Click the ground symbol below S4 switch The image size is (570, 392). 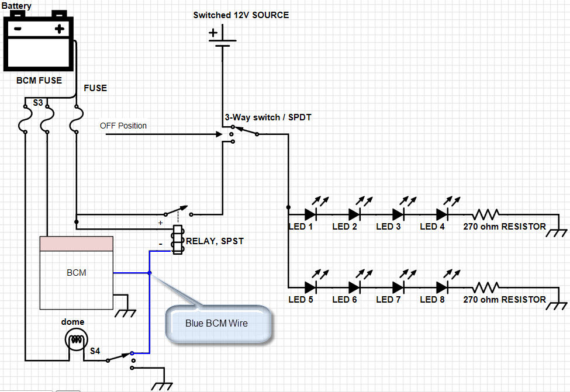[x=162, y=386]
